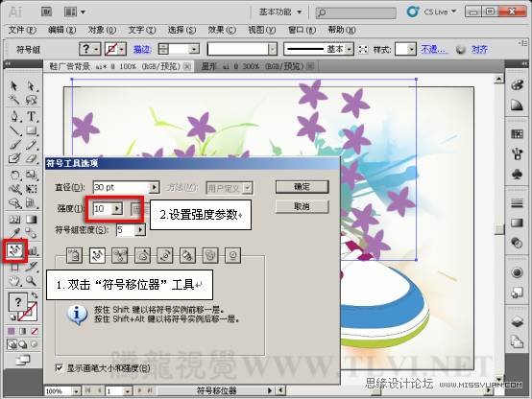Viewport: 532px width, 399px height.
Task: Open symbol set density dropdown arrow
Action: click(140, 230)
